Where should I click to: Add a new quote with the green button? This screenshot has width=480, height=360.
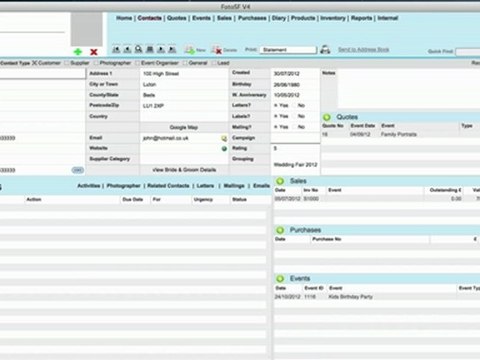pyautogui.click(x=327, y=117)
